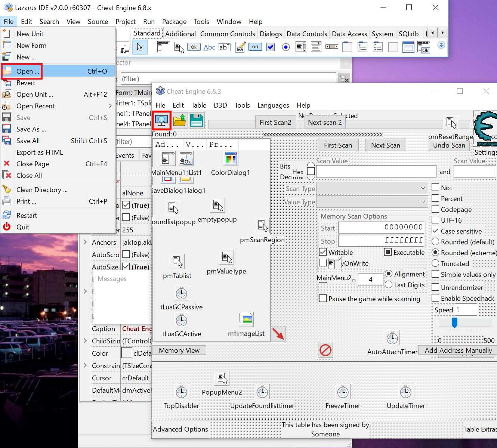Pick the TMemo notepad component icon
This screenshot has width=497, height=448.
(x=240, y=47)
